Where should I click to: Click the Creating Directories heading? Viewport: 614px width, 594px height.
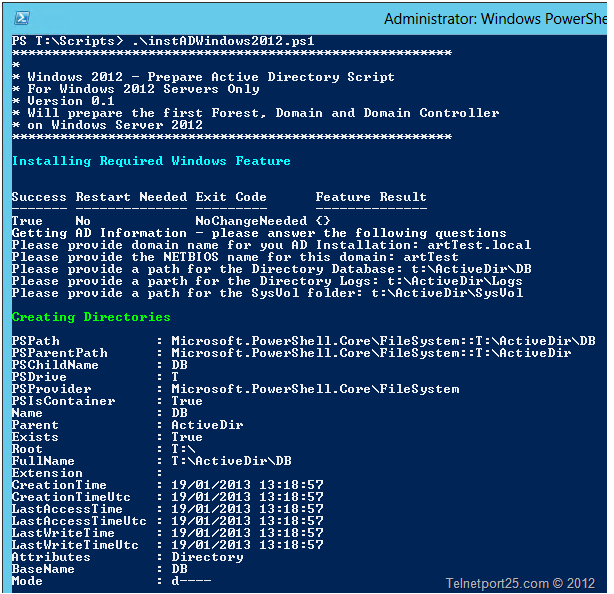[x=91, y=317]
